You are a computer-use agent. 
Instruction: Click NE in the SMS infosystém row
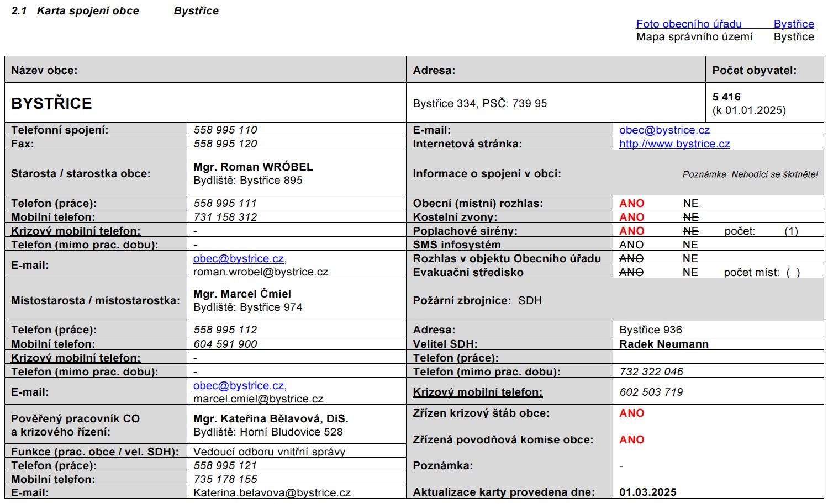[690, 245]
